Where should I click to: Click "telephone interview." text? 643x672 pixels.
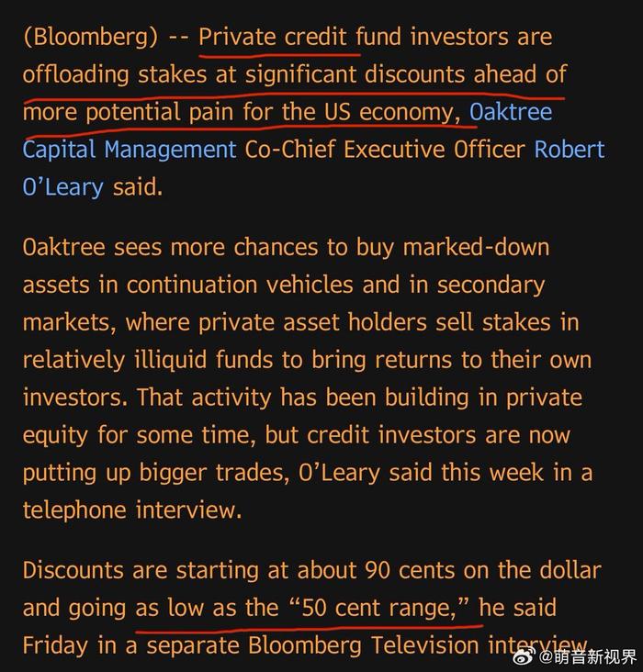pyautogui.click(x=132, y=510)
